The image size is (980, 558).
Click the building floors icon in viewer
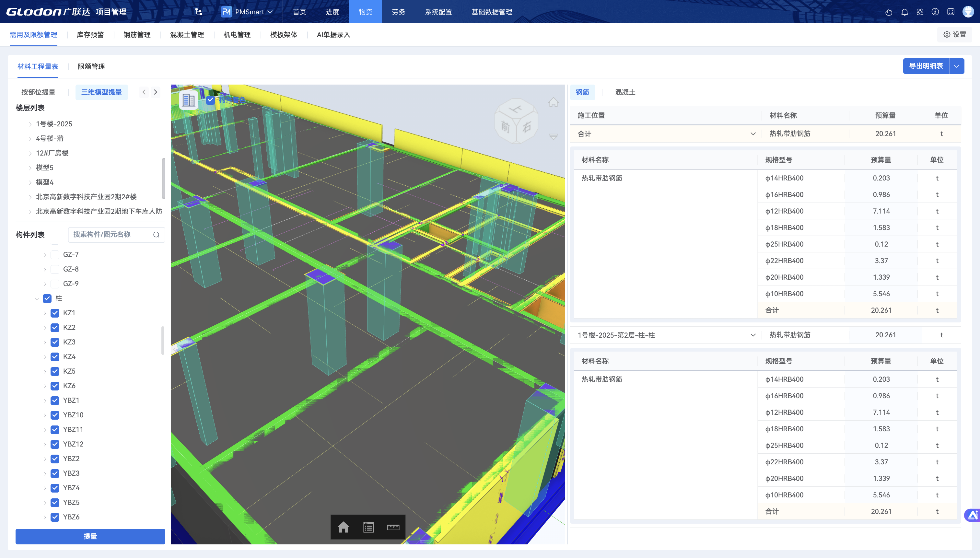[189, 100]
